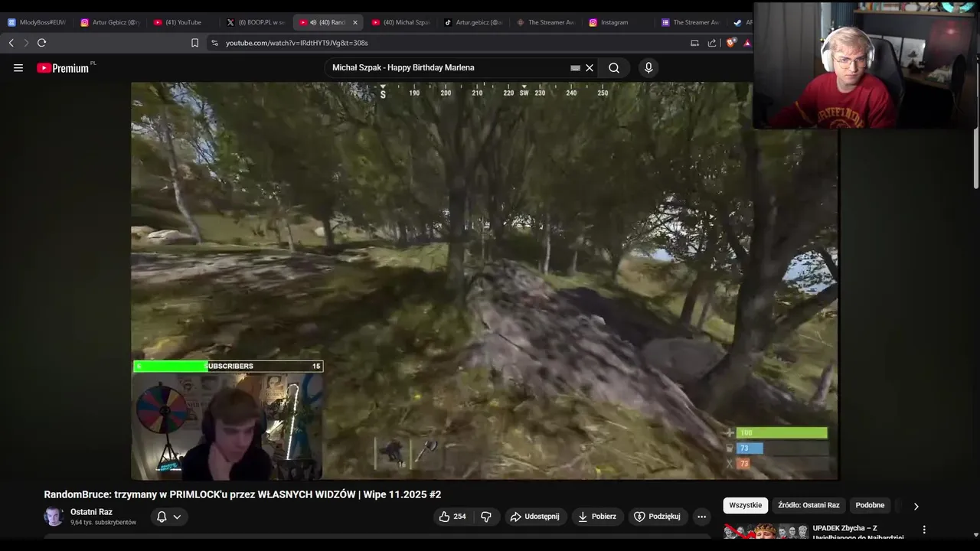Open options for UPADEK Zbycha recommended video
This screenshot has width=980, height=551.
[924, 530]
